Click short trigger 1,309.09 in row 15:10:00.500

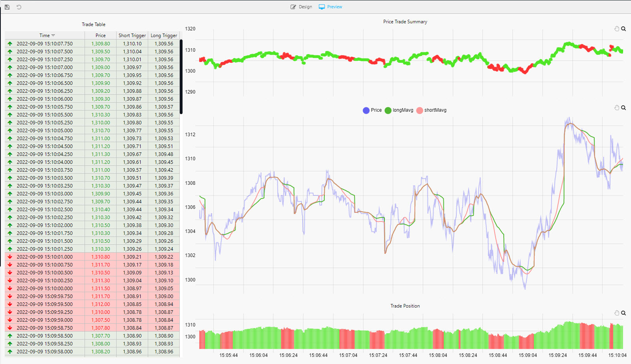[132, 273]
